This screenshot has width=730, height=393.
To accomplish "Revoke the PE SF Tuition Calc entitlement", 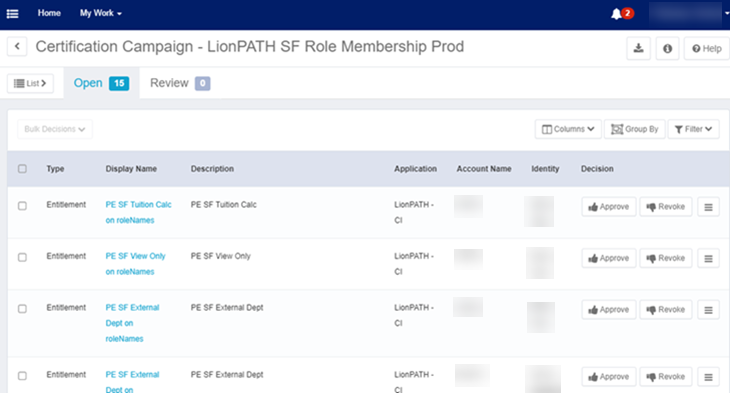I will click(666, 207).
